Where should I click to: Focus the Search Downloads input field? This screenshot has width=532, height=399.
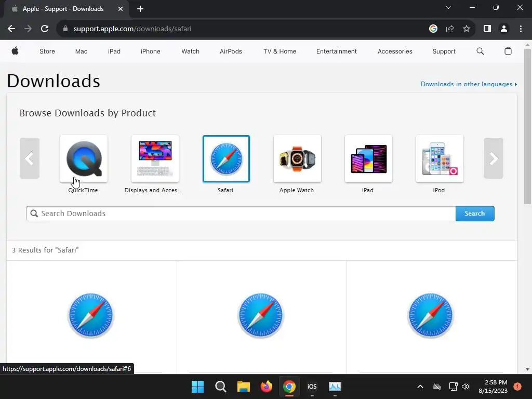point(241,214)
